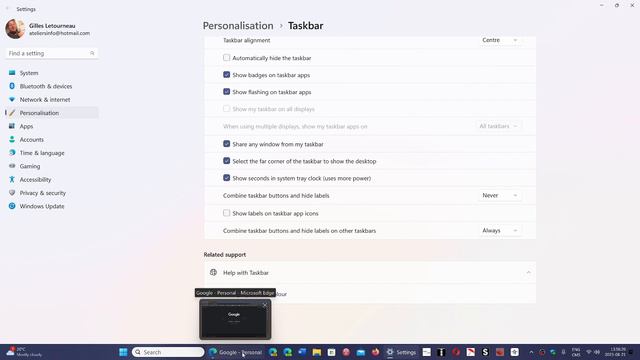Click the magnifier icon in Find a setting
The height and width of the screenshot is (360, 640).
[92, 53]
